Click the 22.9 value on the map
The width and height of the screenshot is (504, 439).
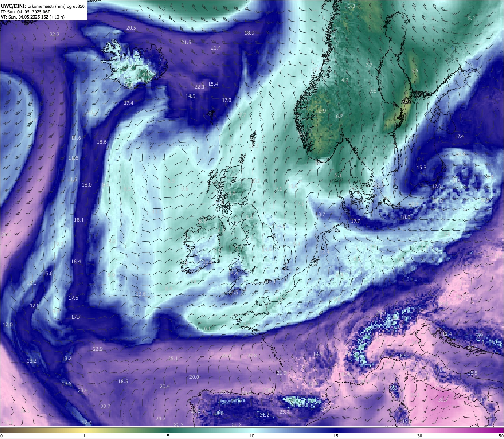(98, 349)
